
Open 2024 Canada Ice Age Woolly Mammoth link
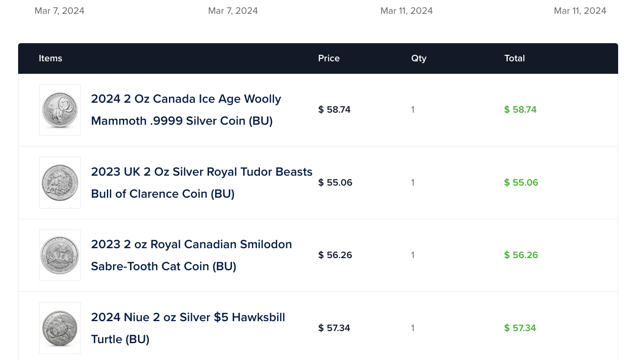pyautogui.click(x=186, y=110)
